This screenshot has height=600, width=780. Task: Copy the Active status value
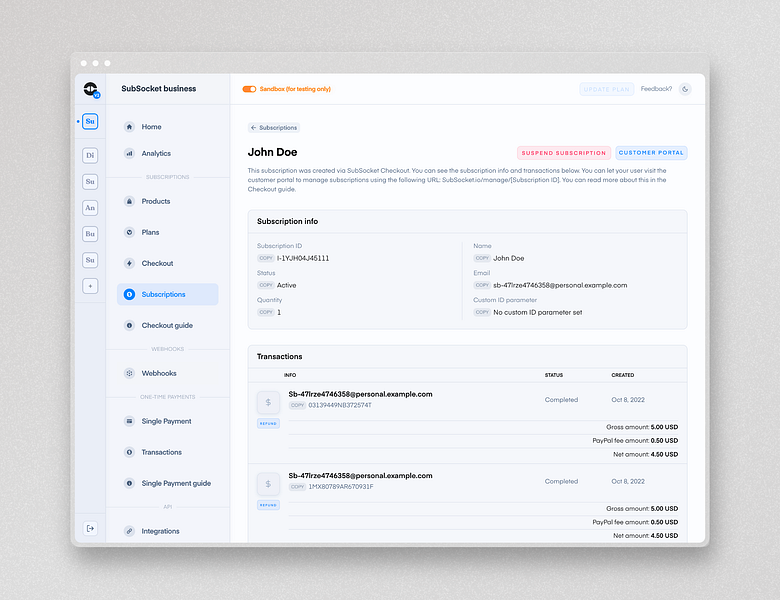point(266,285)
